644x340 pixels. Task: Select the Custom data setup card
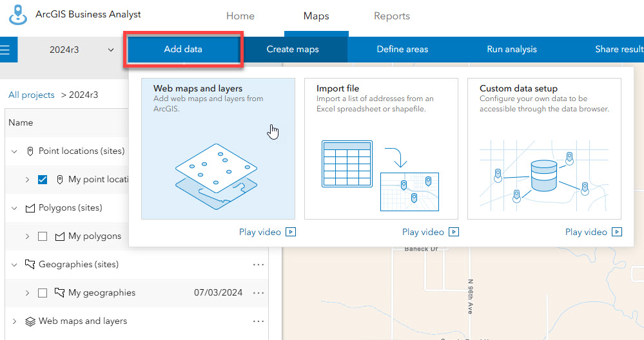[x=544, y=149]
